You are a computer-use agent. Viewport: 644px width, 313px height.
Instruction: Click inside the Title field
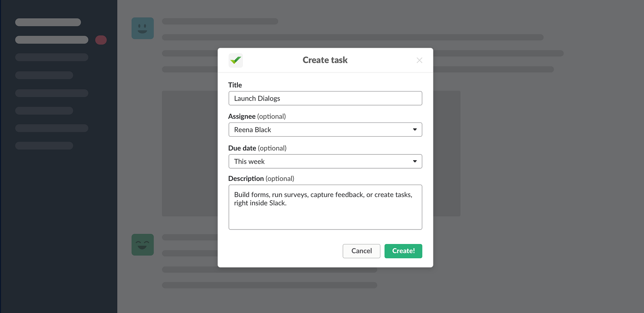[325, 98]
